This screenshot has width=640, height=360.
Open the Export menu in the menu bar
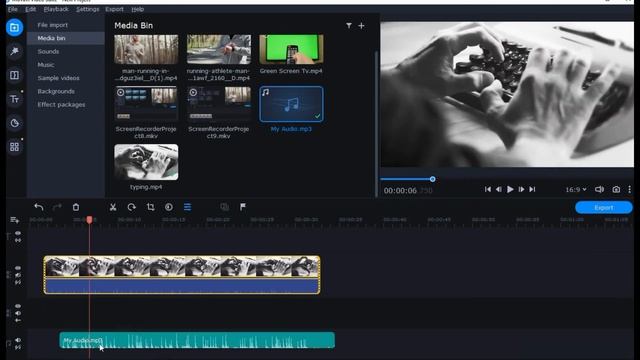(114, 9)
